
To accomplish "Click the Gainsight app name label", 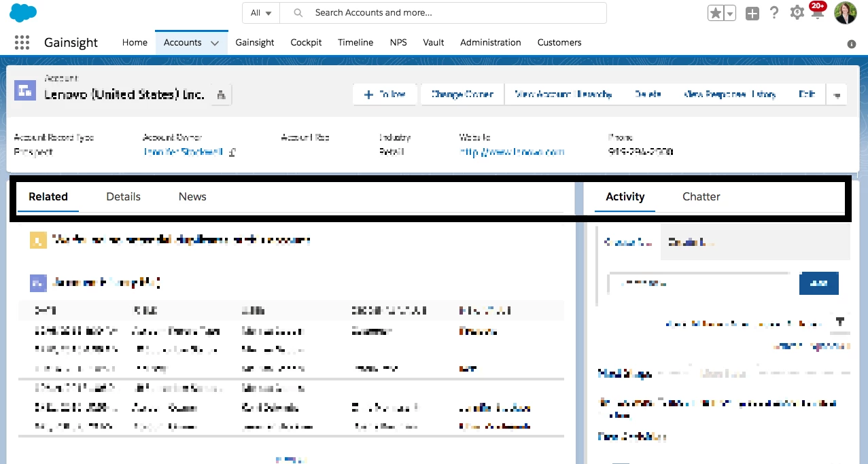I will (71, 42).
